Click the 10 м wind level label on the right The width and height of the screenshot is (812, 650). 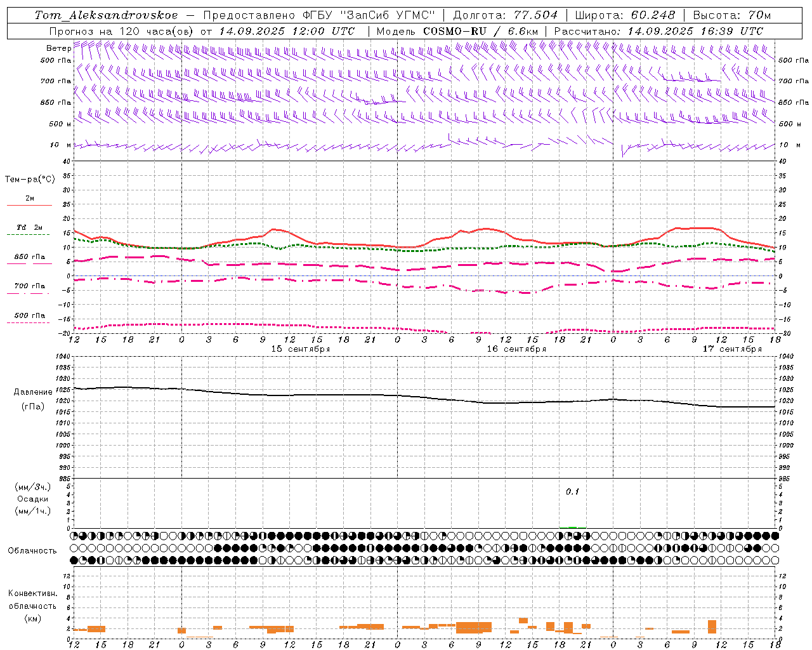click(789, 145)
